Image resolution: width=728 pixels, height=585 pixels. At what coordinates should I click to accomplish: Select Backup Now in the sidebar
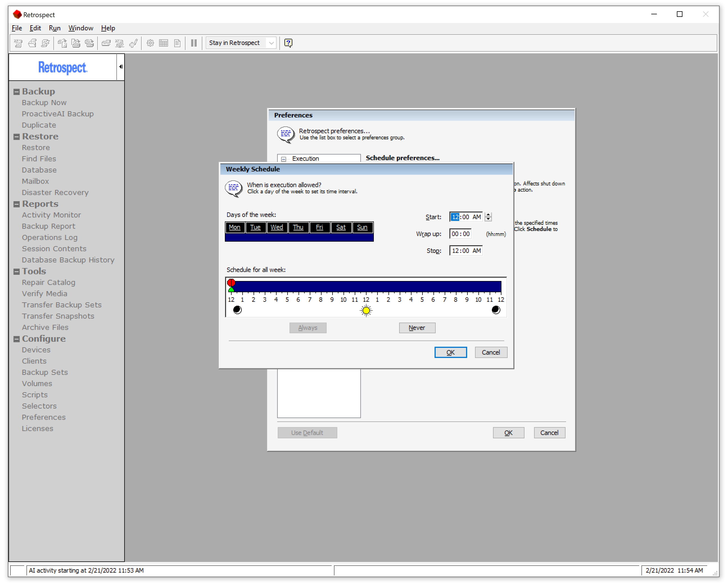click(44, 103)
